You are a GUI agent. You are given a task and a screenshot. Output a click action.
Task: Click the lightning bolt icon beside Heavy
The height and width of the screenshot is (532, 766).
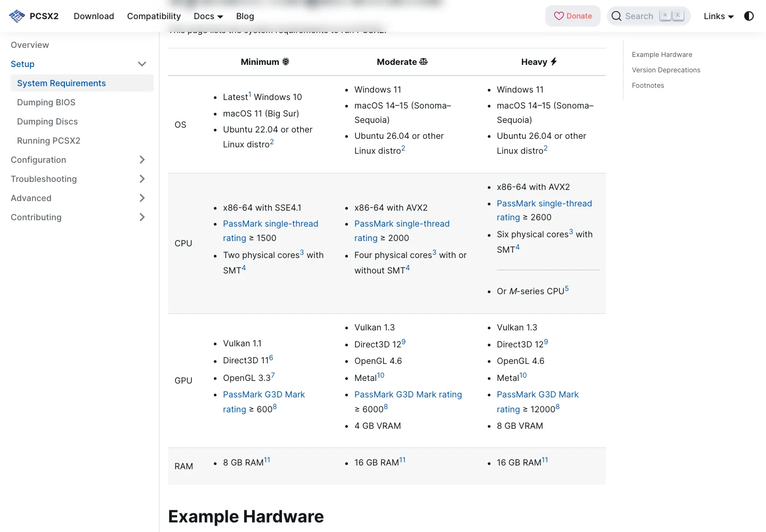(x=554, y=62)
